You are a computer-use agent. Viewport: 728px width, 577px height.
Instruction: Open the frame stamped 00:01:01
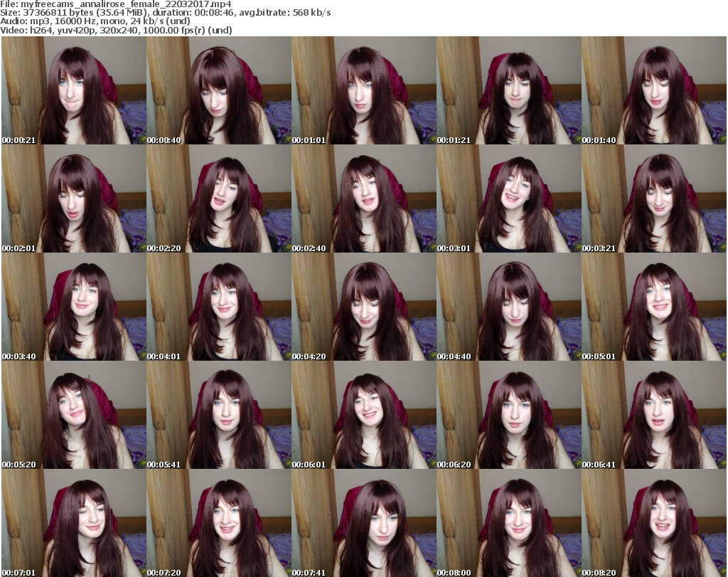click(x=363, y=90)
